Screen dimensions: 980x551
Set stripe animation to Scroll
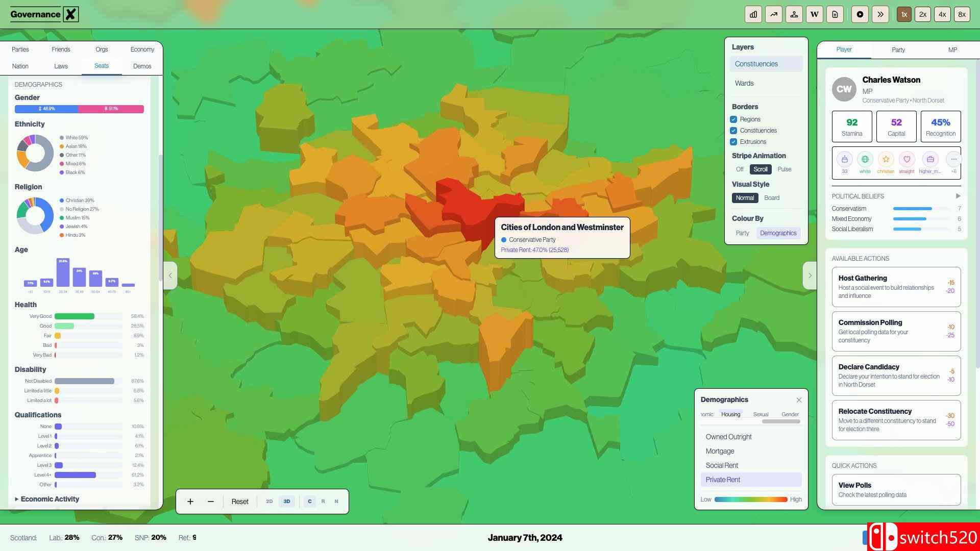click(x=761, y=169)
